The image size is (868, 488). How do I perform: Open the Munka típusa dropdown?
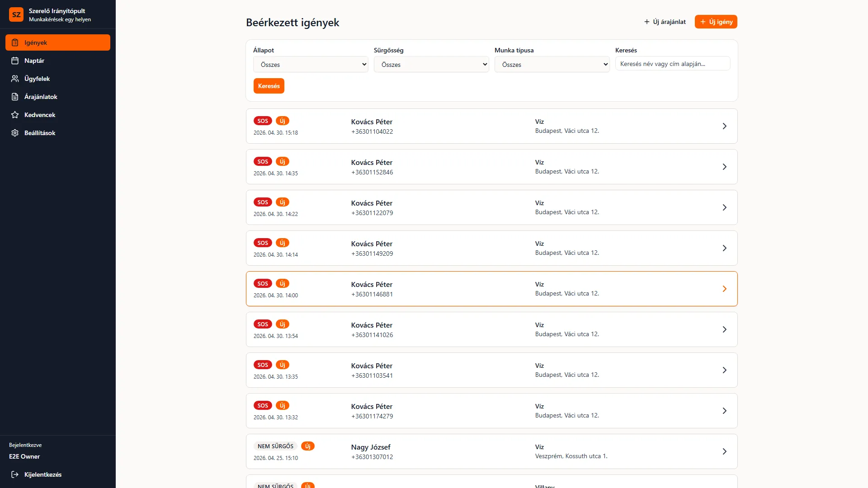pos(552,65)
